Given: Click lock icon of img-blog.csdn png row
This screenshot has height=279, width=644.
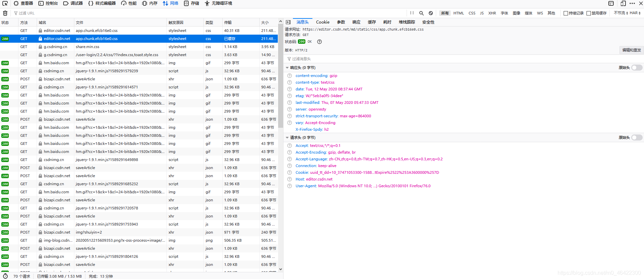Looking at the screenshot, I should 40,240.
